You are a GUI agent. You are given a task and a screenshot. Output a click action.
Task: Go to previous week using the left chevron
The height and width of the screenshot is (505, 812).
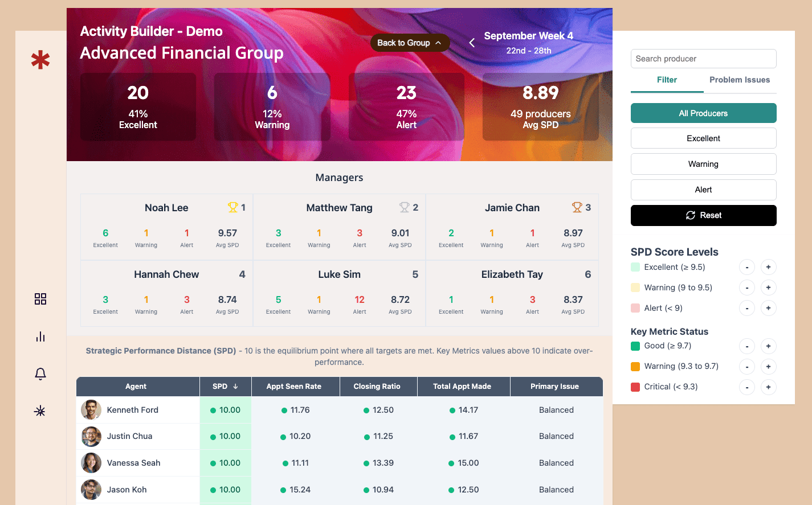click(471, 42)
